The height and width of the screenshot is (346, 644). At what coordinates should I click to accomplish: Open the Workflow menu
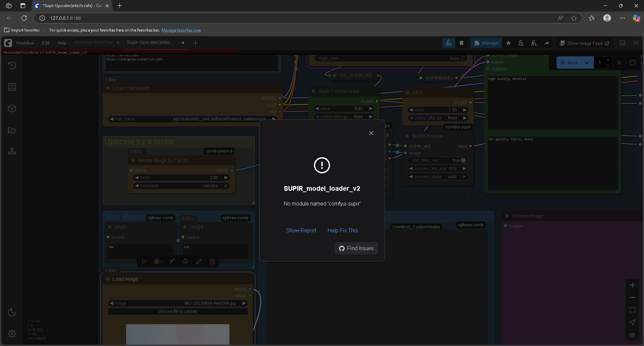25,43
